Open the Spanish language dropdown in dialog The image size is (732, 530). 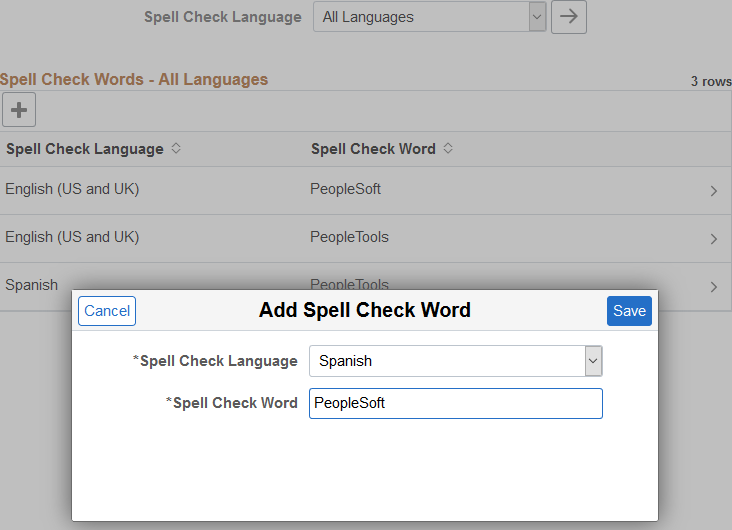click(x=456, y=361)
